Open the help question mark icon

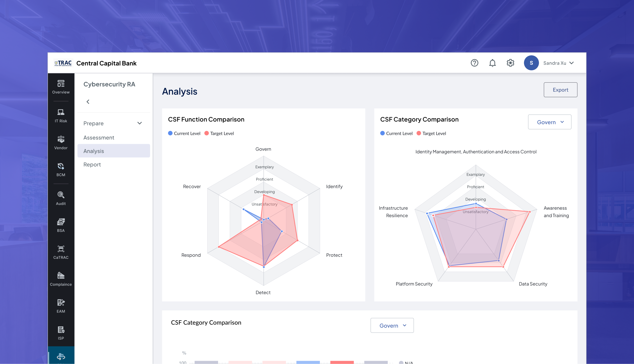474,63
